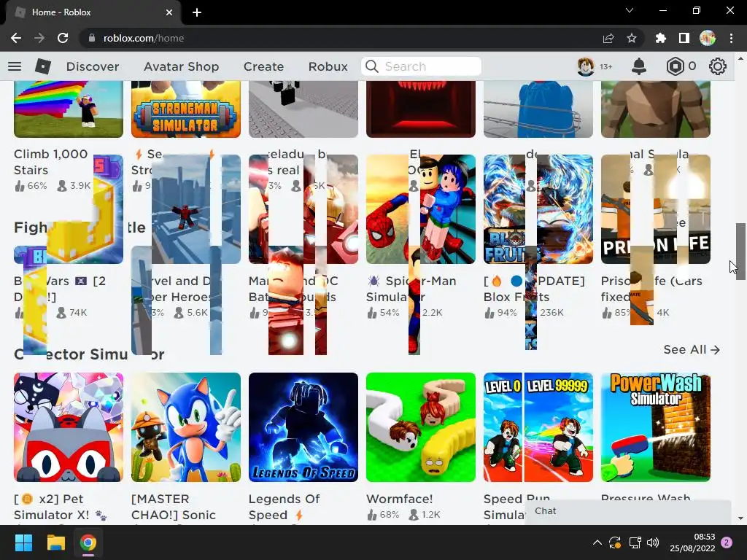
Task: Open the Spider-Man Simulator title
Action: [x=411, y=289]
